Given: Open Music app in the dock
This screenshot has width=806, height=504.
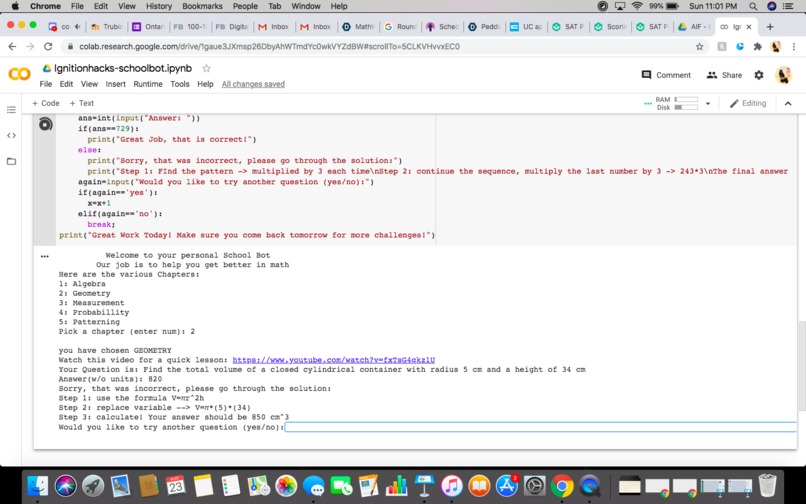Looking at the screenshot, I should coord(452,485).
